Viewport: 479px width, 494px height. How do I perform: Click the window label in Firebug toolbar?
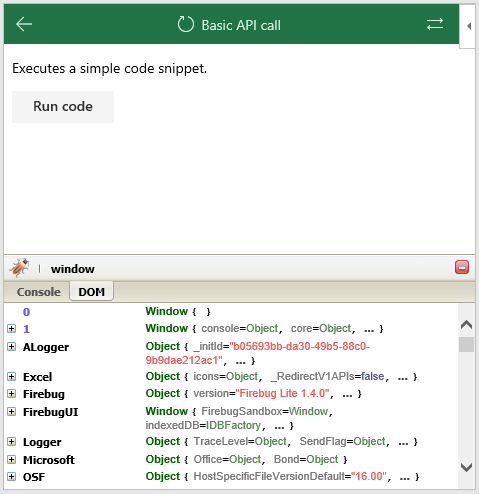(x=73, y=269)
